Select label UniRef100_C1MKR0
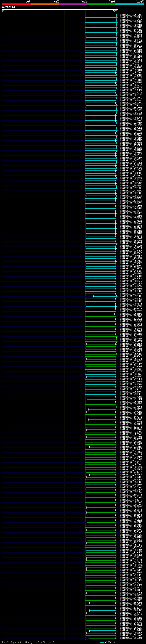The height and width of the screenshot is (644, 146). click(131, 90)
